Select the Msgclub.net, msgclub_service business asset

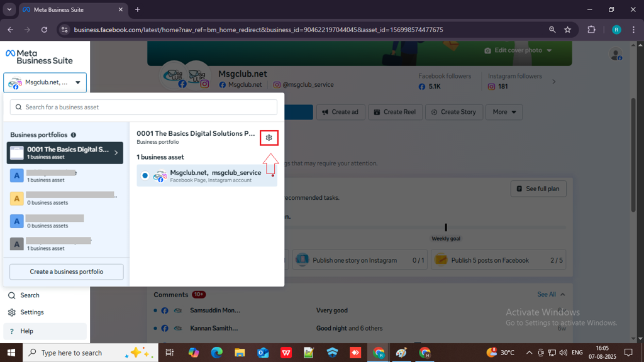tap(207, 176)
